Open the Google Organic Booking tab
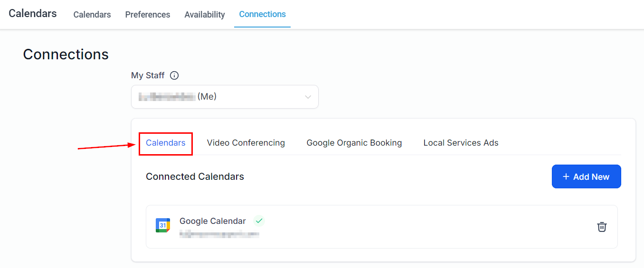The width and height of the screenshot is (644, 268). coord(354,143)
